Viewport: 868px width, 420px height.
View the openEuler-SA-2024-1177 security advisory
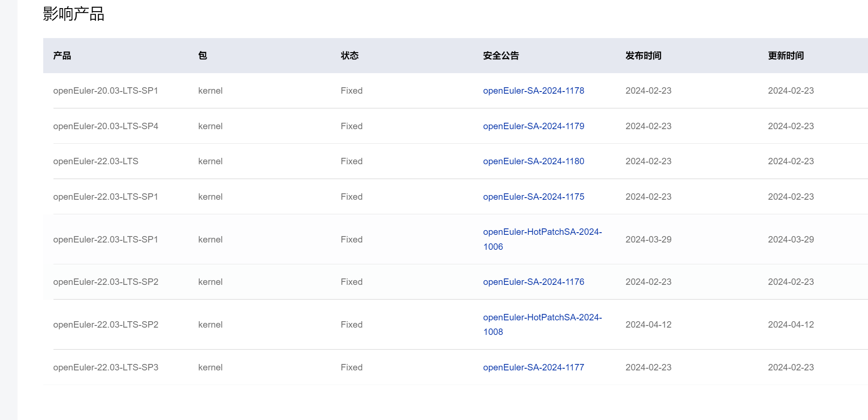click(533, 367)
